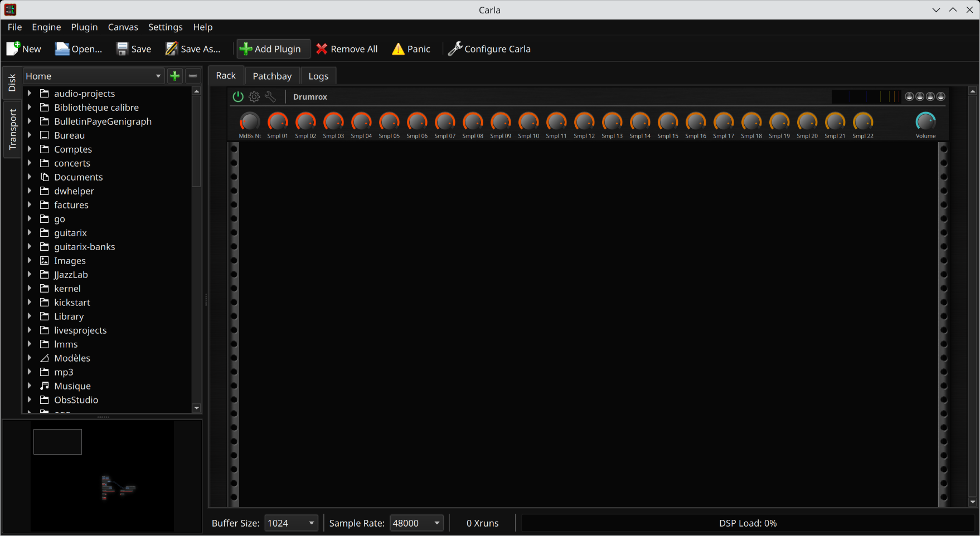The image size is (980, 536).
Task: Click the DSP Load progress bar
Action: point(748,523)
